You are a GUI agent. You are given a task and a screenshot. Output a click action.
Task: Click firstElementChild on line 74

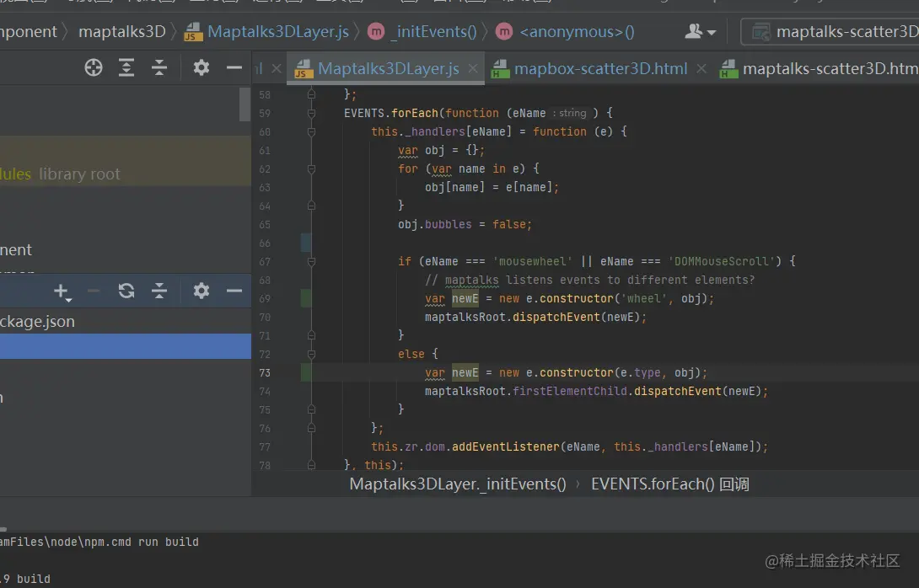[x=570, y=391]
